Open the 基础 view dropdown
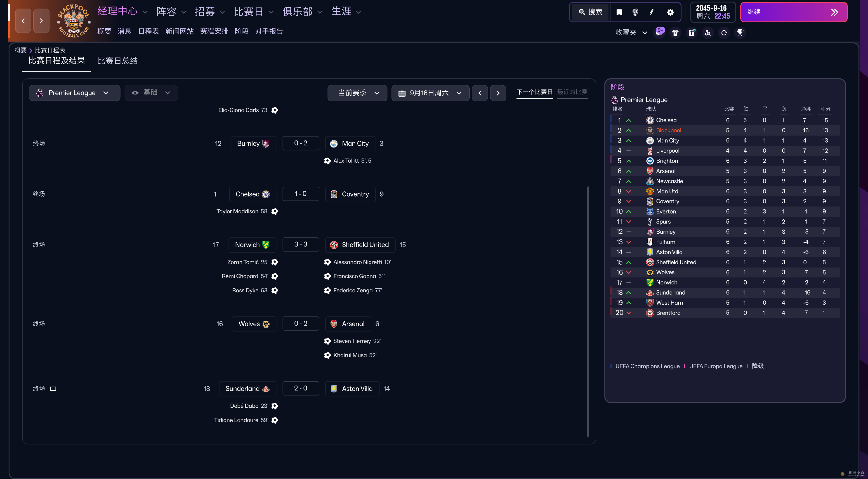This screenshot has width=868, height=479. (x=151, y=93)
